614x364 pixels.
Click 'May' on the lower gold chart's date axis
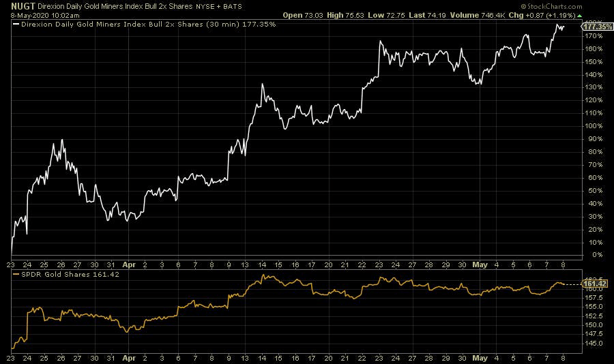pyautogui.click(x=480, y=358)
